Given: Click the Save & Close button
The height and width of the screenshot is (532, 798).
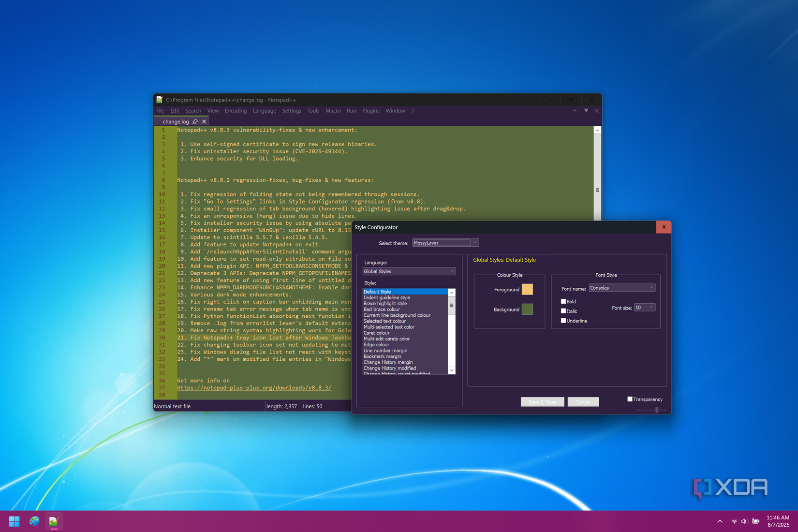Looking at the screenshot, I should click(542, 401).
